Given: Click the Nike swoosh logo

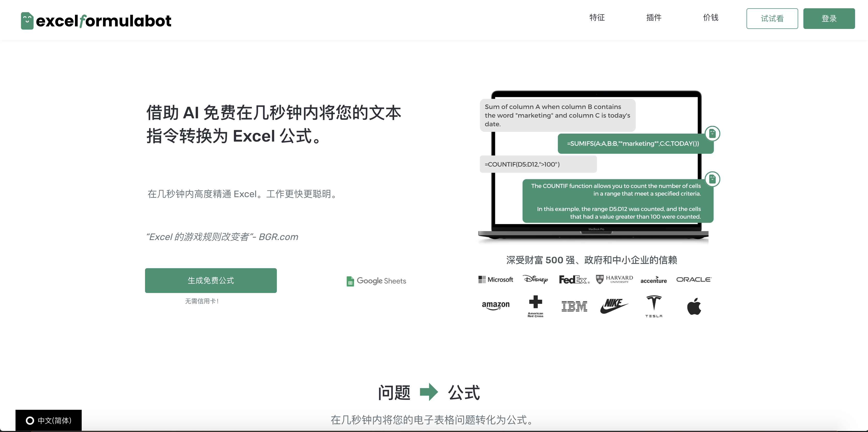Looking at the screenshot, I should 614,305.
